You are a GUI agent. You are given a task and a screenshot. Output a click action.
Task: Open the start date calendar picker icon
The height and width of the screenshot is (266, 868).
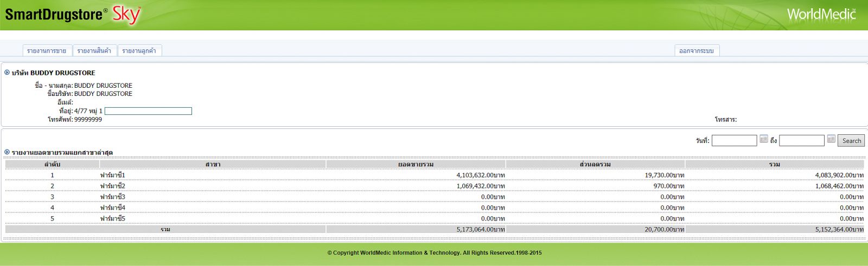tap(763, 139)
